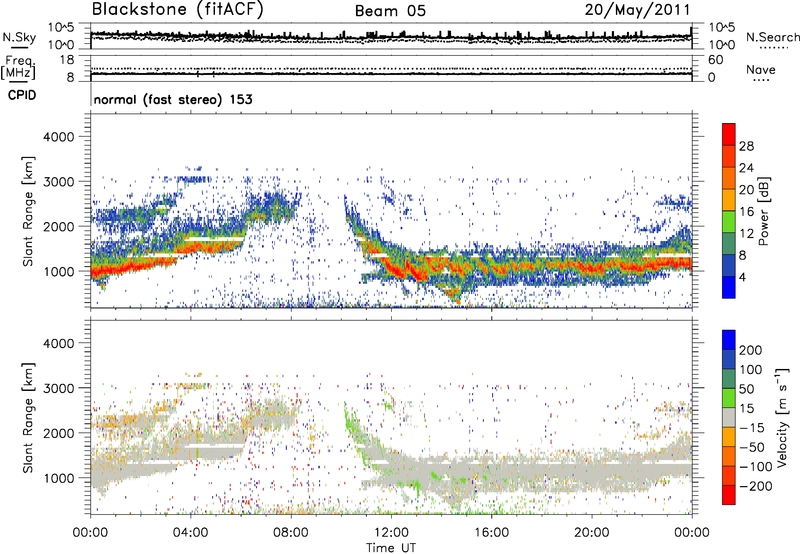Image resolution: width=800 pixels, height=554 pixels.
Task: Click the light green segment near 12 on Power colorbar
Action: (729, 221)
